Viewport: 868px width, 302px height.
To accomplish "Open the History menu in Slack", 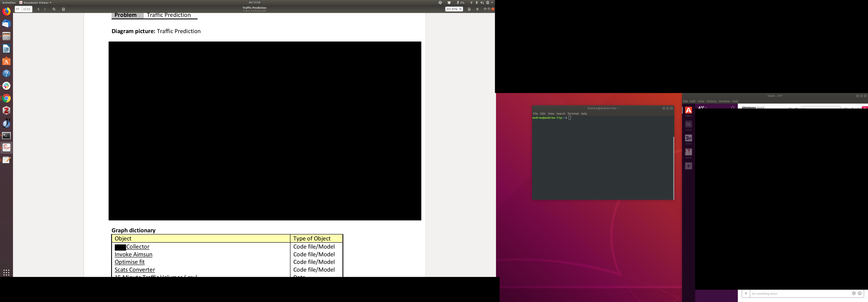I will (711, 101).
